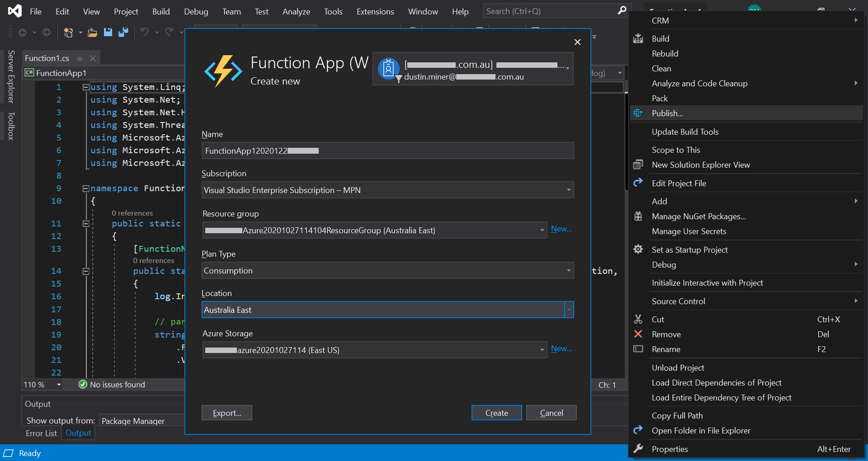Click the Navigate Backward toolbar icon
Screen dimensions: 868x461
click(23, 33)
